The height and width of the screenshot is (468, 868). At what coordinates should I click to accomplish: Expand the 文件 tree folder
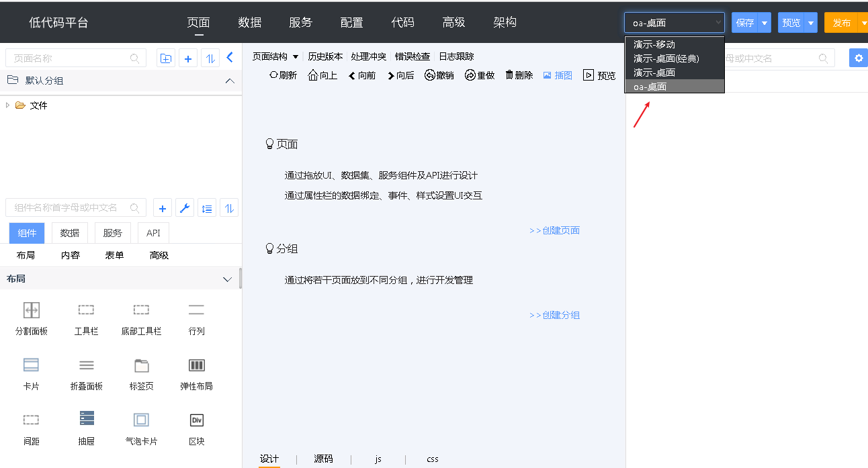[8, 105]
